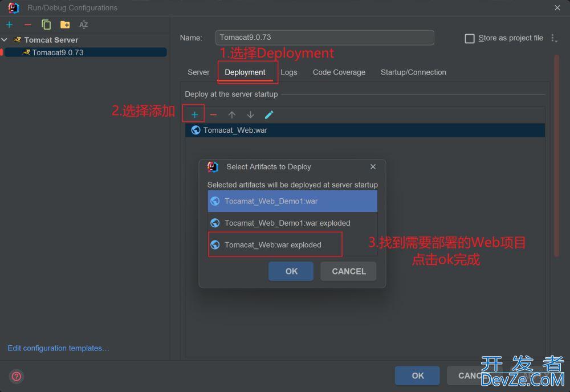This screenshot has height=392, width=570.
Task: Sort configurations alphabetically icon
Action: (x=84, y=24)
